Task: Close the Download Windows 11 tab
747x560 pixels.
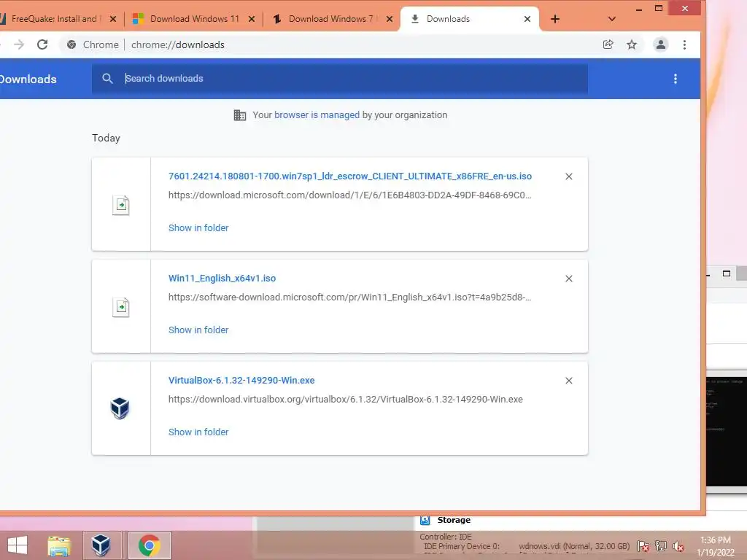Action: pos(252,19)
